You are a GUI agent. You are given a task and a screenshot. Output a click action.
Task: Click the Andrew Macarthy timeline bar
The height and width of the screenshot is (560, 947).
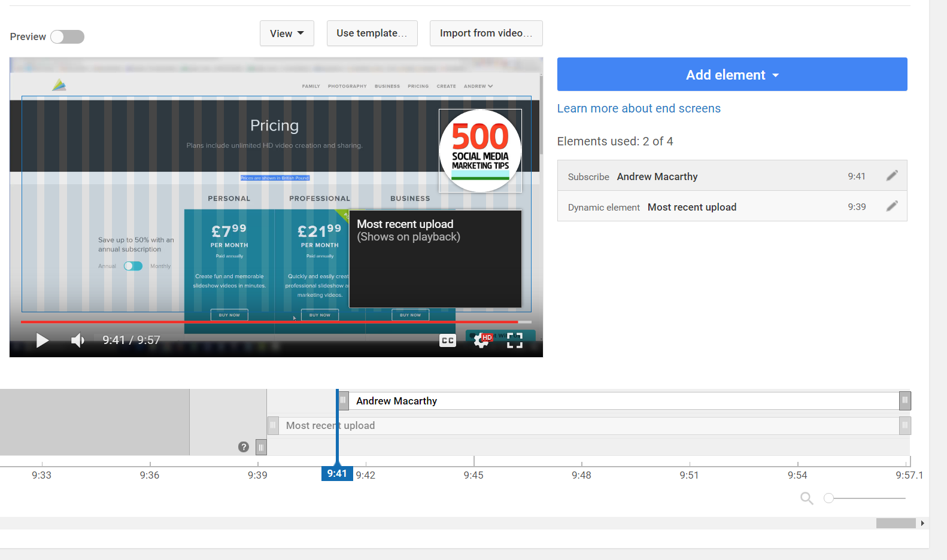click(624, 401)
